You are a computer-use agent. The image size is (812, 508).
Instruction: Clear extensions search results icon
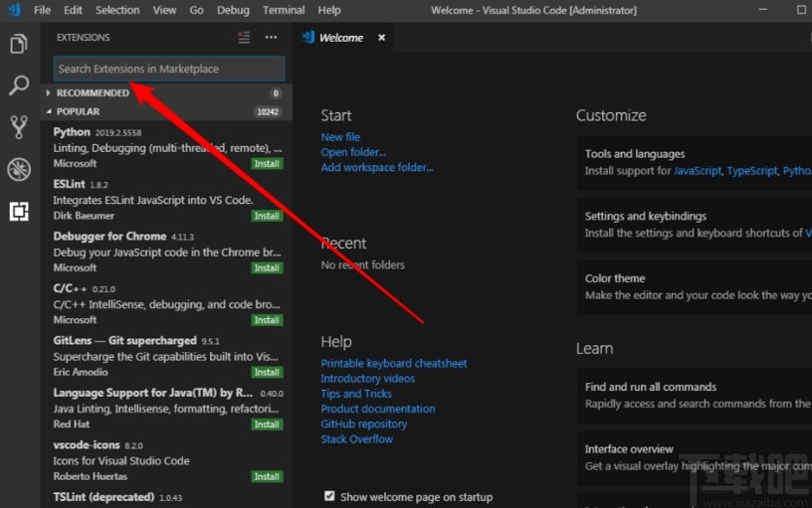(244, 37)
